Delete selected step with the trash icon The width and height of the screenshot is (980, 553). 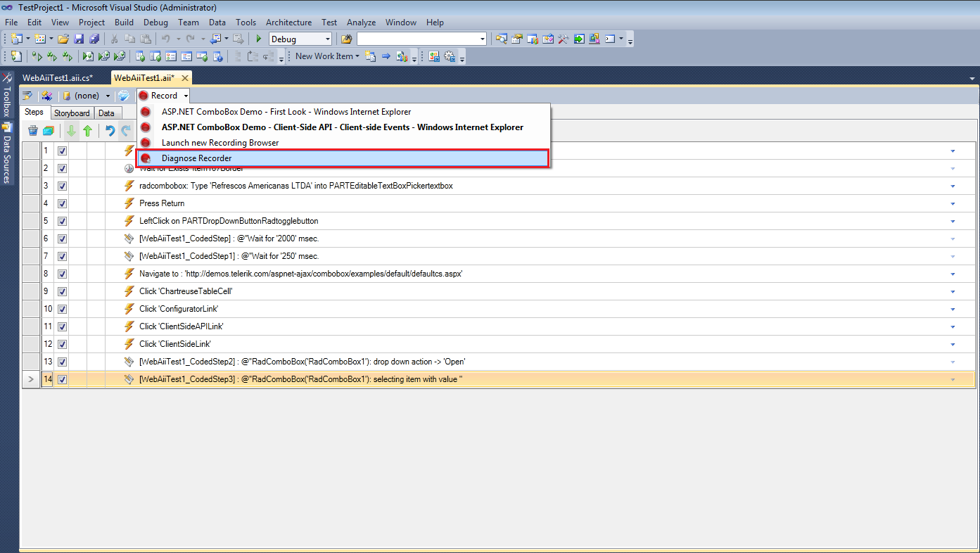(32, 130)
